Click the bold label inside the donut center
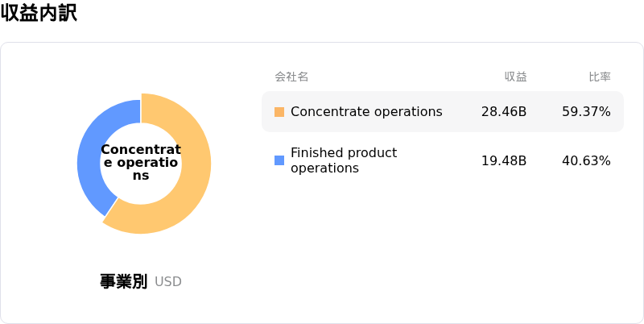 [x=141, y=163]
